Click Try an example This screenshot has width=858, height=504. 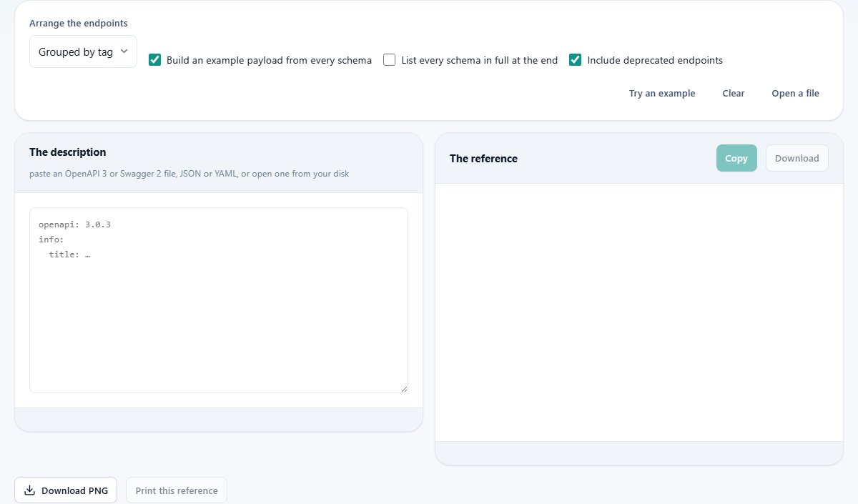coord(662,94)
